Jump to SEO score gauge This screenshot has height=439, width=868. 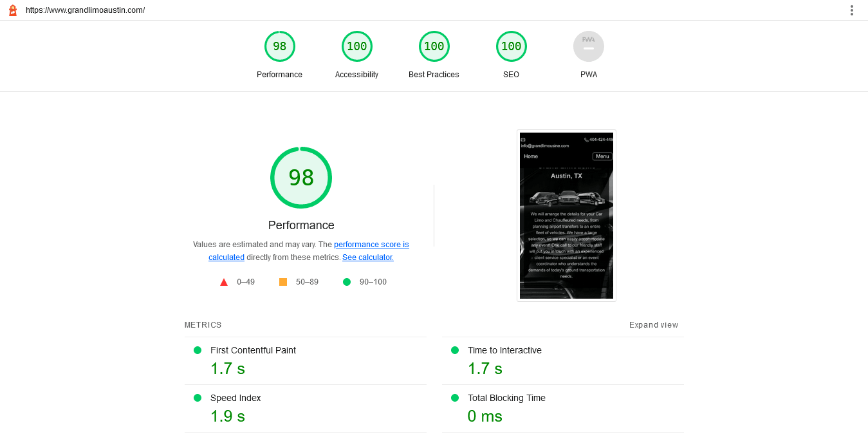pyautogui.click(x=512, y=46)
